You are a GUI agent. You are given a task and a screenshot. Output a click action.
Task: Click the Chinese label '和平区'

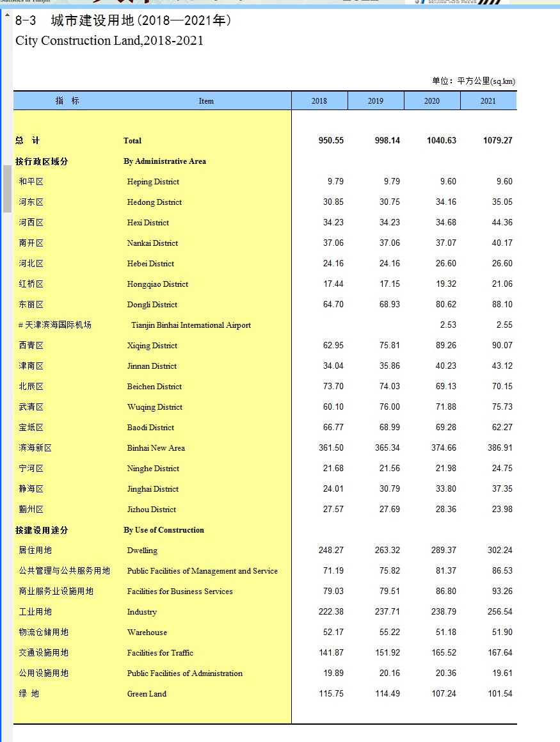31,182
